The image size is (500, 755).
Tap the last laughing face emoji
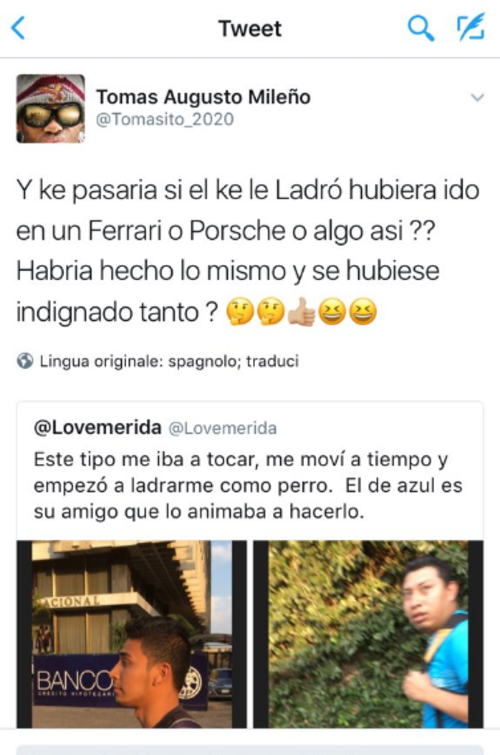coord(363,312)
